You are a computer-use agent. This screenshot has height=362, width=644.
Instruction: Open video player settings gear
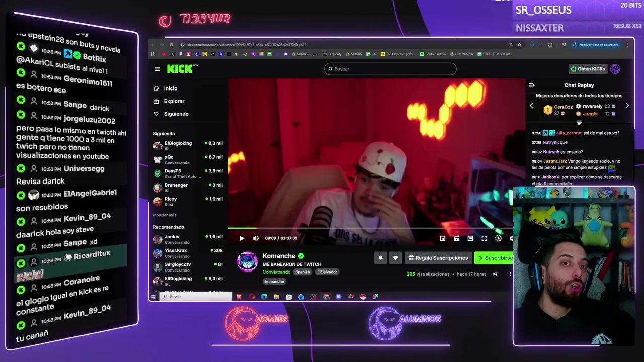pyautogui.click(x=511, y=238)
